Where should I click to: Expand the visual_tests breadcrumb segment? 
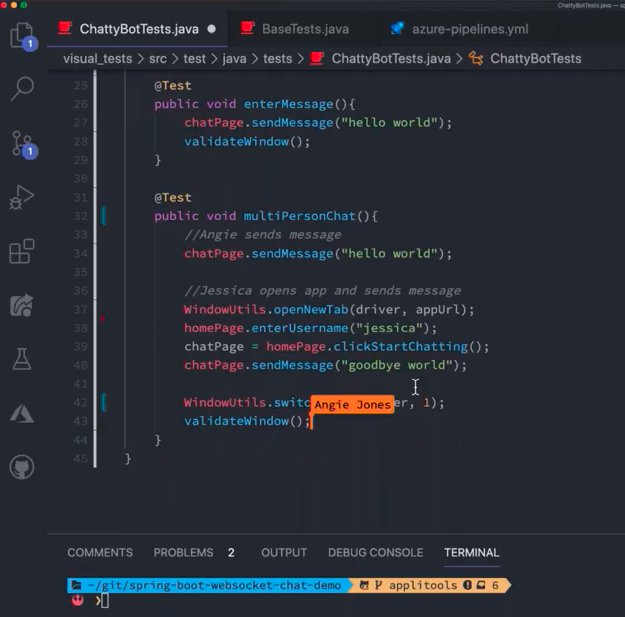97,59
